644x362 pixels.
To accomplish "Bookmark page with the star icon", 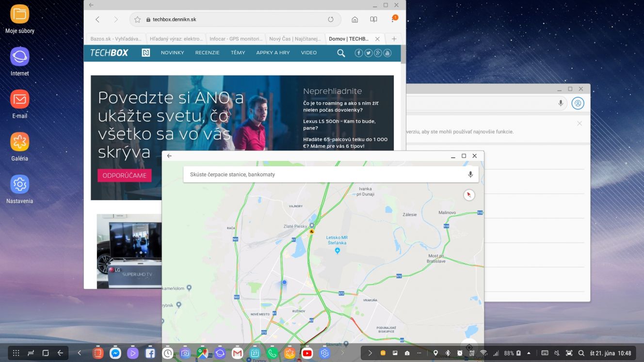I will pos(137,19).
